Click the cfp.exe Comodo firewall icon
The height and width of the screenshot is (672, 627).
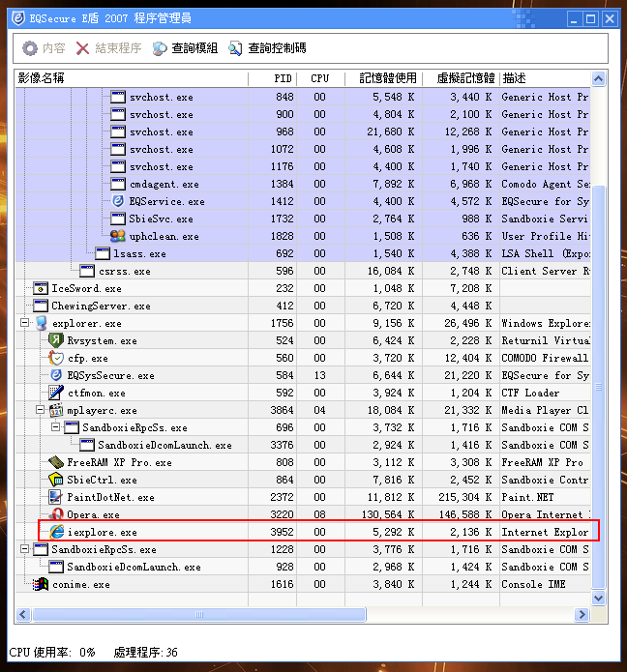56,358
